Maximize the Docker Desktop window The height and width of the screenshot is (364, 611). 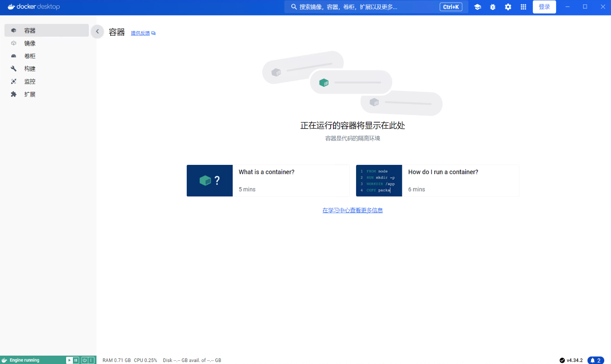click(585, 7)
